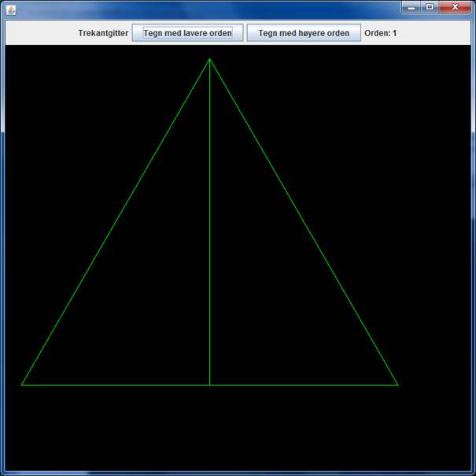Minimize the window

pyautogui.click(x=411, y=7)
